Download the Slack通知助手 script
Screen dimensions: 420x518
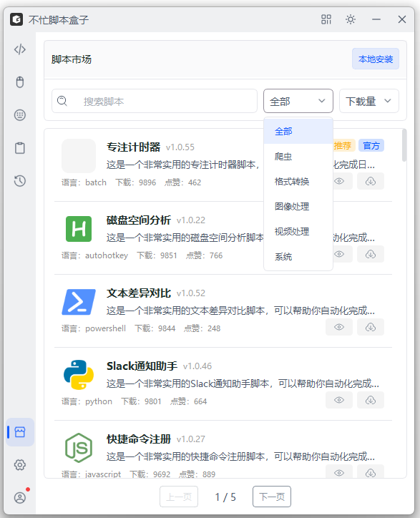tap(371, 400)
